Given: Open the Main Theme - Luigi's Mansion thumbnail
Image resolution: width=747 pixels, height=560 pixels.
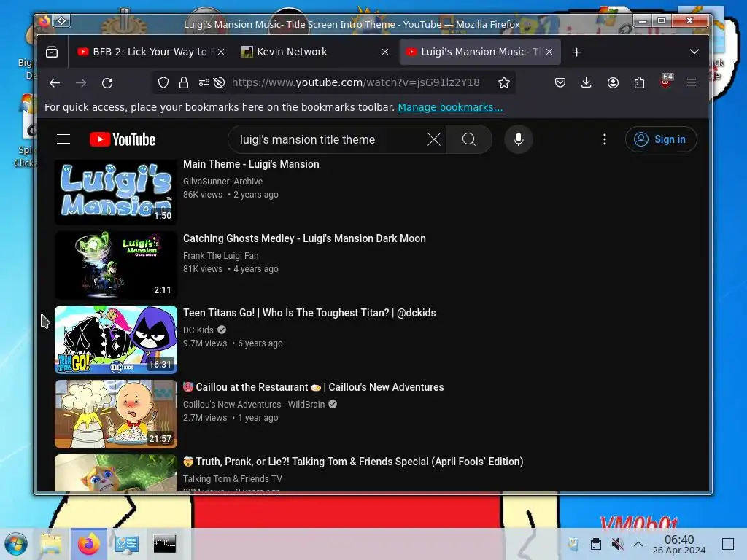Looking at the screenshot, I should click(x=116, y=192).
